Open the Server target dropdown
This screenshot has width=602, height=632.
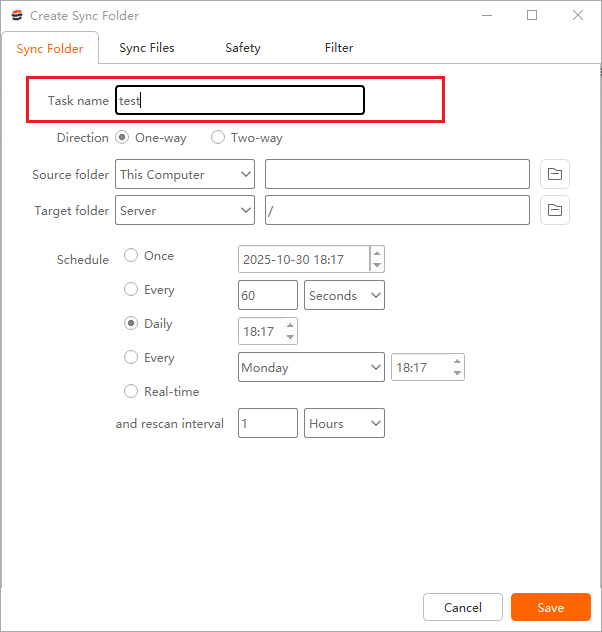[185, 211]
